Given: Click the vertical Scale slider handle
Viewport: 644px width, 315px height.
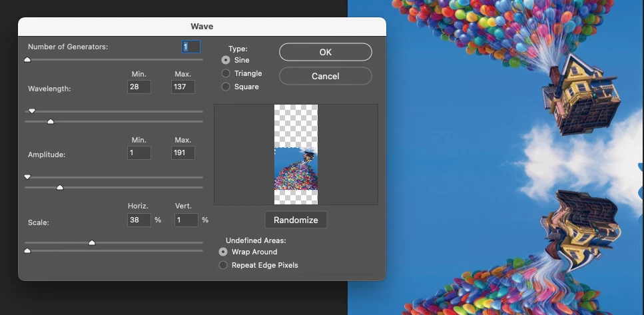Looking at the screenshot, I should [27, 250].
